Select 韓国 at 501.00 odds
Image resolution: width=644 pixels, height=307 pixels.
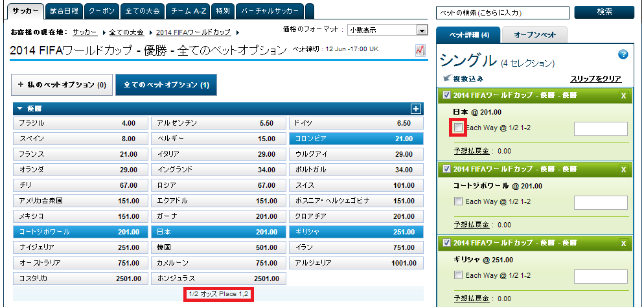[x=218, y=247]
